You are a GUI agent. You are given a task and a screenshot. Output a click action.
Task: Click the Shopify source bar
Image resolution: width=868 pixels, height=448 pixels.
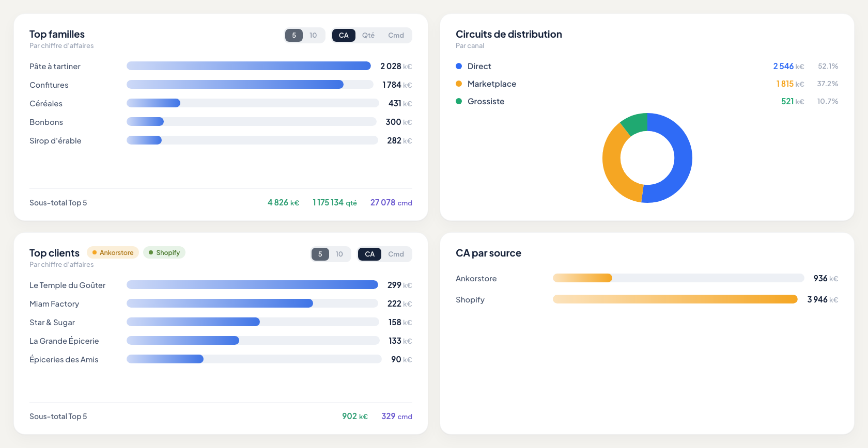pos(675,299)
